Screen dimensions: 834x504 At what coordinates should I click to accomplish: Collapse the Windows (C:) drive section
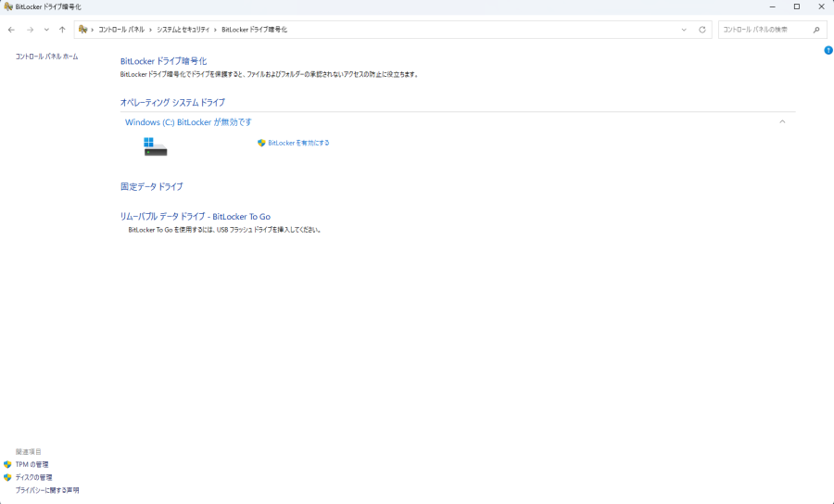pos(782,121)
